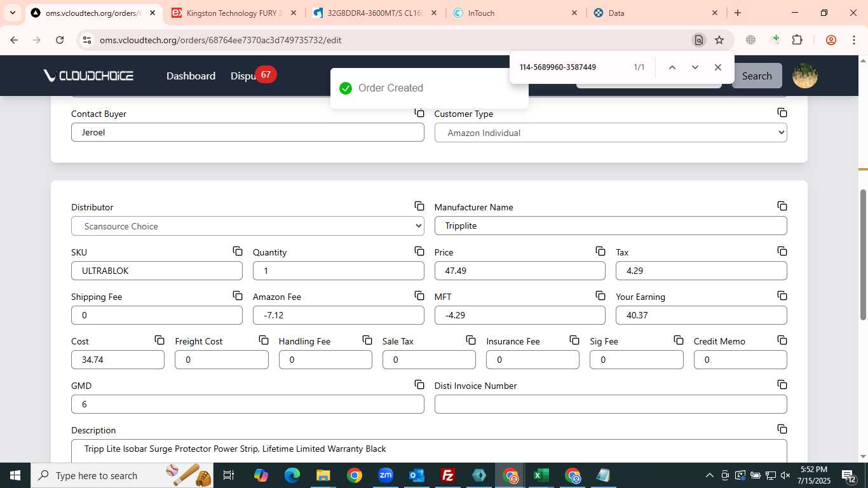Copy the Tax field value

click(x=782, y=252)
